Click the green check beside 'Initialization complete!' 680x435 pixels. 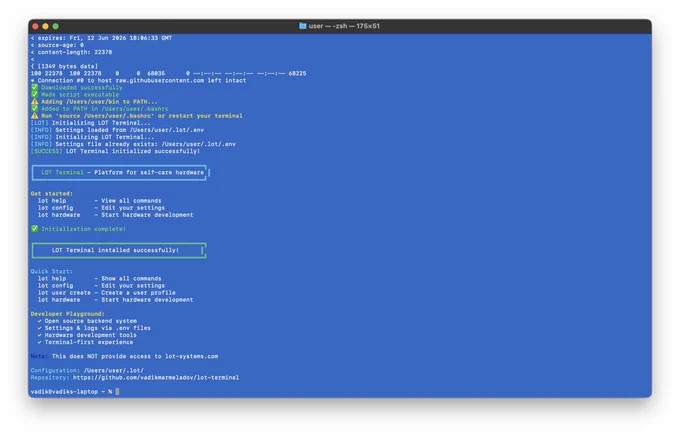35,229
